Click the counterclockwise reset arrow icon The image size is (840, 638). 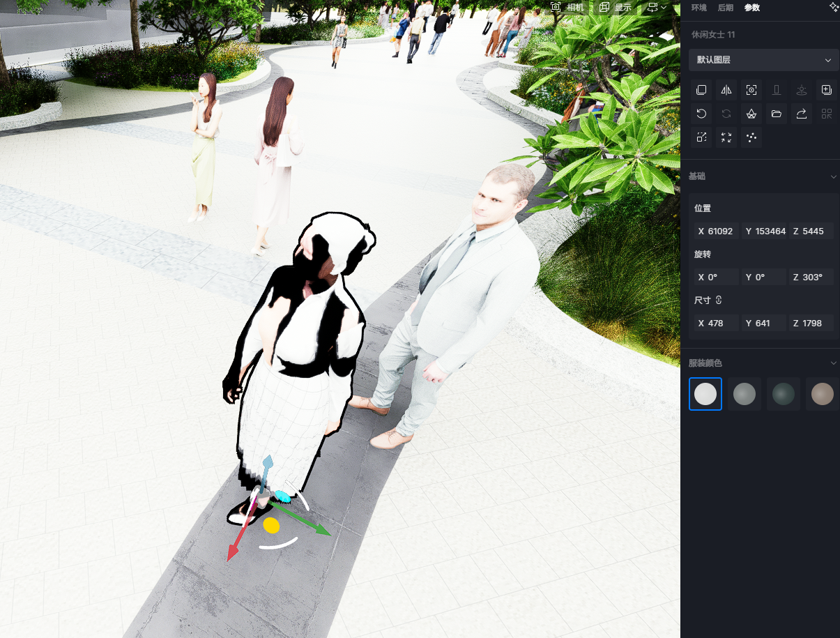(x=701, y=114)
